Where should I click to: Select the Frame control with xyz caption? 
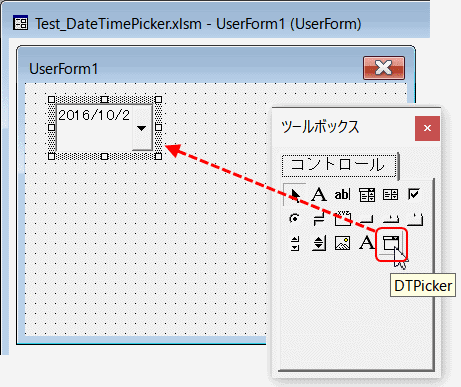(x=343, y=219)
